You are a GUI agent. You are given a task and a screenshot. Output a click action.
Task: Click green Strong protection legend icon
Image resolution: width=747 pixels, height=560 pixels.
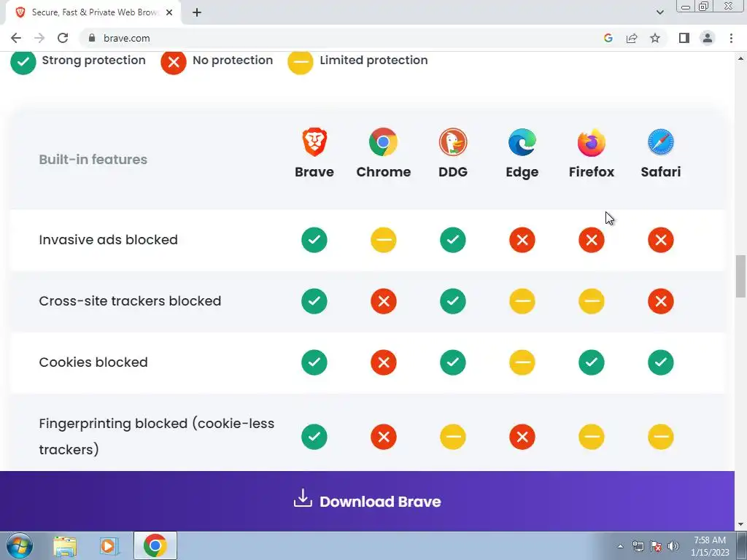point(23,61)
